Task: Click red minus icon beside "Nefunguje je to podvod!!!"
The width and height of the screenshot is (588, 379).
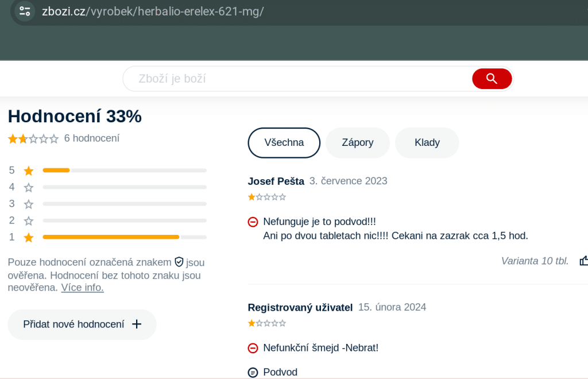Action: pyautogui.click(x=253, y=222)
